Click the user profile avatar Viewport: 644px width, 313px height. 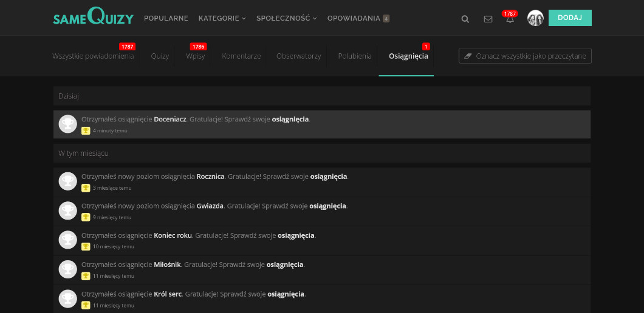(535, 18)
